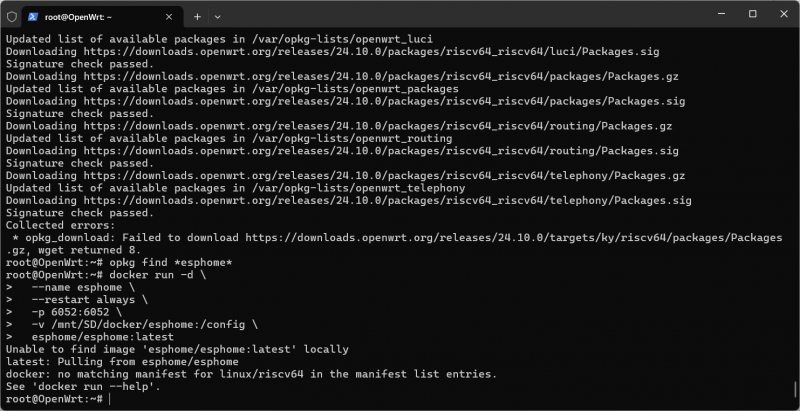Maximize the terminal window
800x411 pixels.
(x=752, y=15)
